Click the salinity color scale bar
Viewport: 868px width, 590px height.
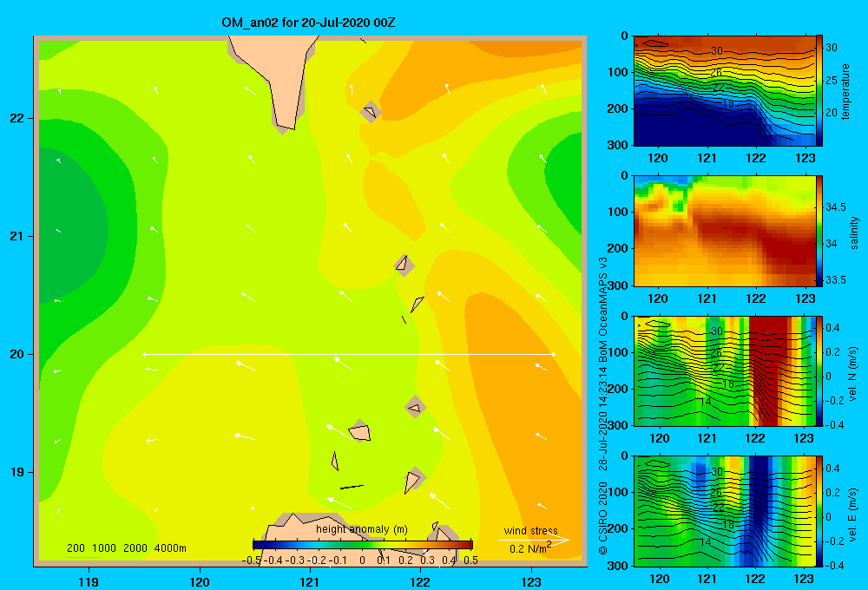pos(819,231)
